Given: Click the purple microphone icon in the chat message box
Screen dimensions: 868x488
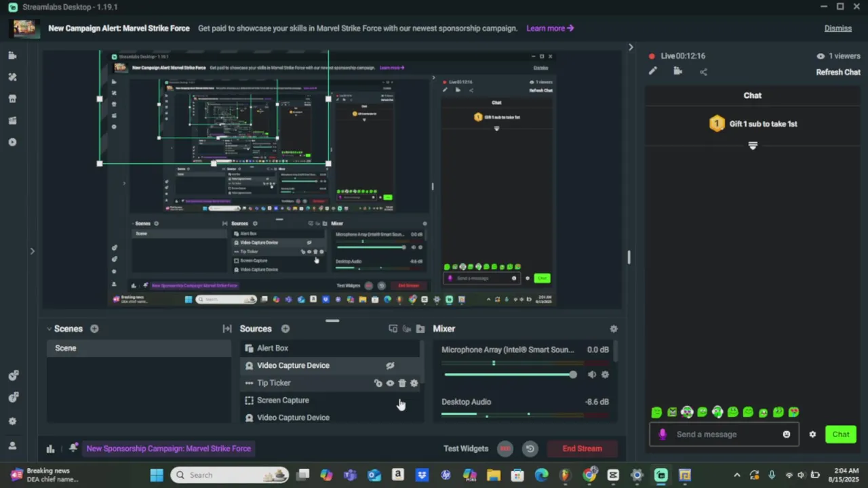Looking at the screenshot, I should click(x=663, y=434).
